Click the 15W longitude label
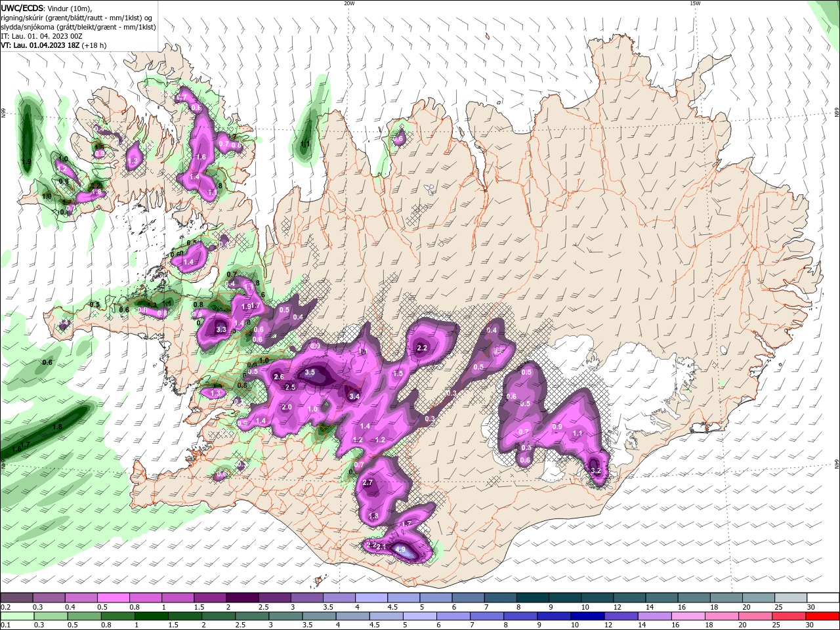840x630 pixels. point(694,3)
